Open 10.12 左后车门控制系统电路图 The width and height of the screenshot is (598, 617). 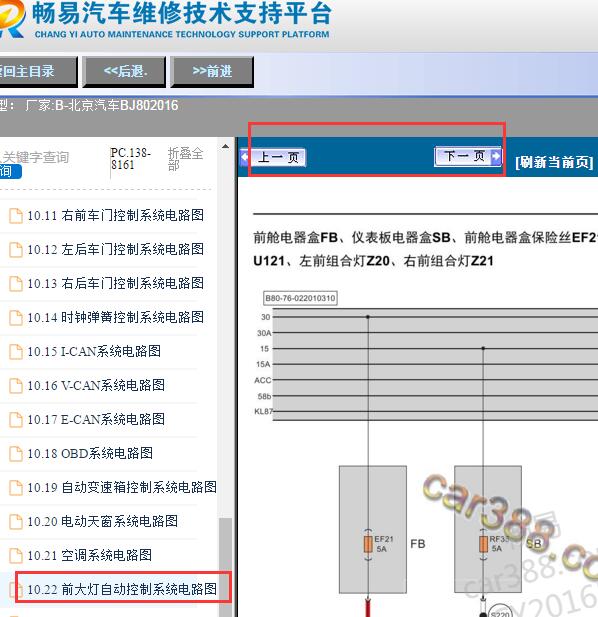coord(115,249)
